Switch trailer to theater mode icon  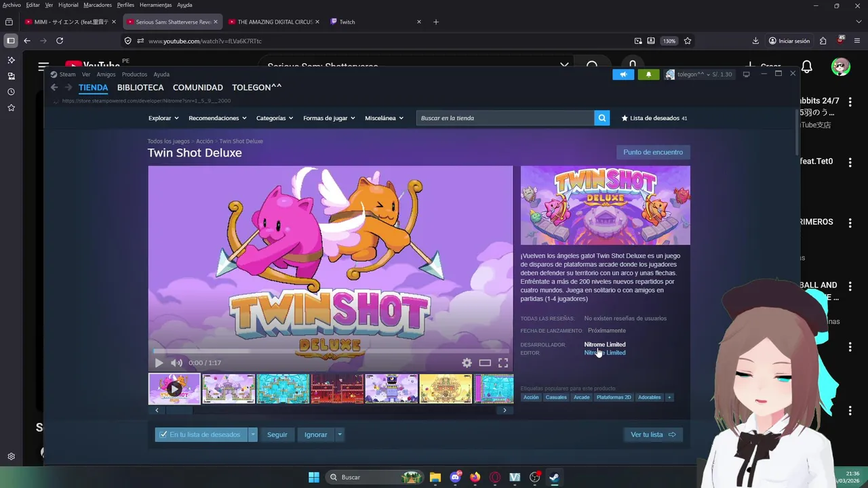(485, 363)
